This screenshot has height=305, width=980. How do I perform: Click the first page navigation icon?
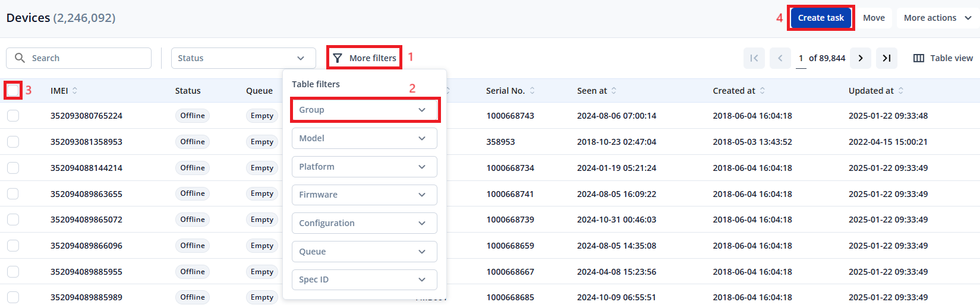coord(754,58)
